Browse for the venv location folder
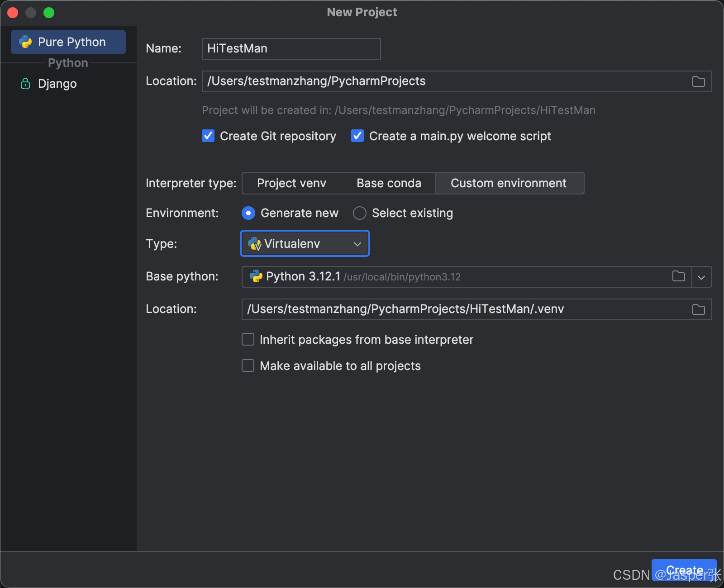 point(699,309)
